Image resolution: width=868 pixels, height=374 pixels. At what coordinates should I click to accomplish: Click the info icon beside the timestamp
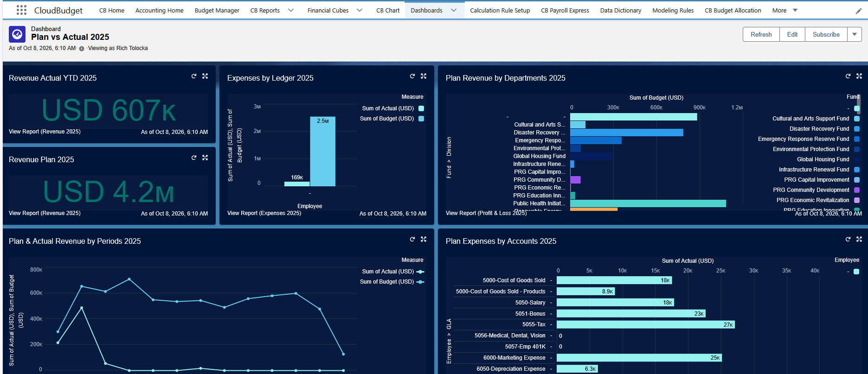pyautogui.click(x=82, y=49)
